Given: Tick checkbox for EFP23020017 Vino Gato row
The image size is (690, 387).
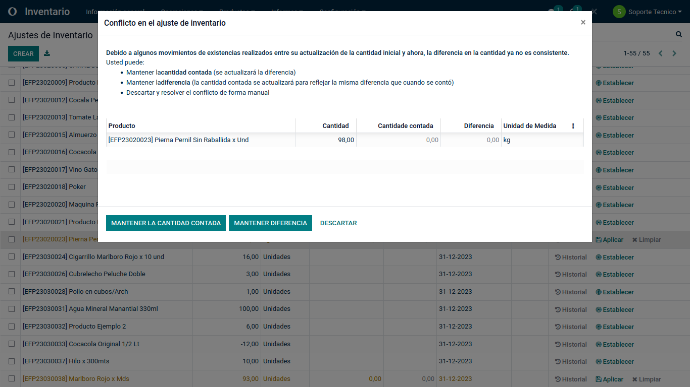Looking at the screenshot, I should tap(12, 170).
